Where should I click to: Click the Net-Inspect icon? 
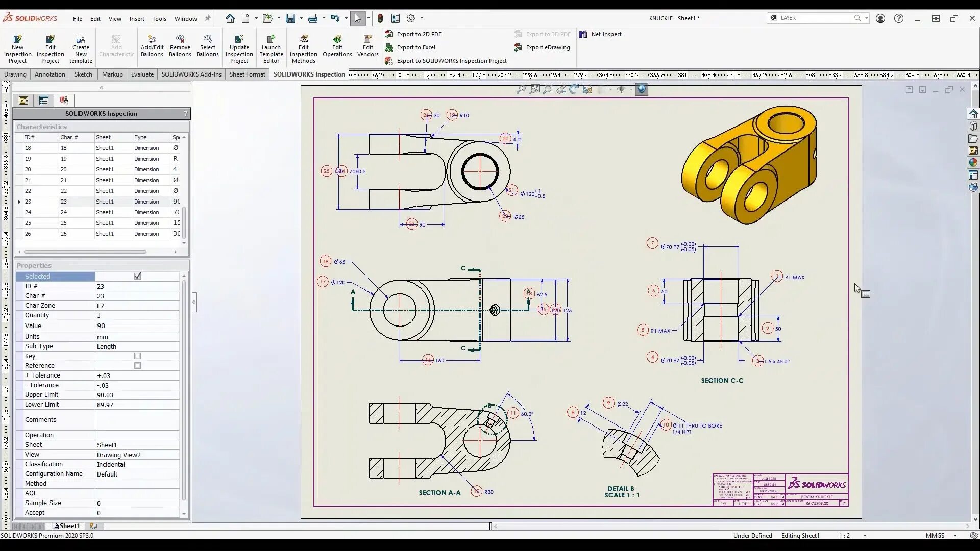pos(583,34)
